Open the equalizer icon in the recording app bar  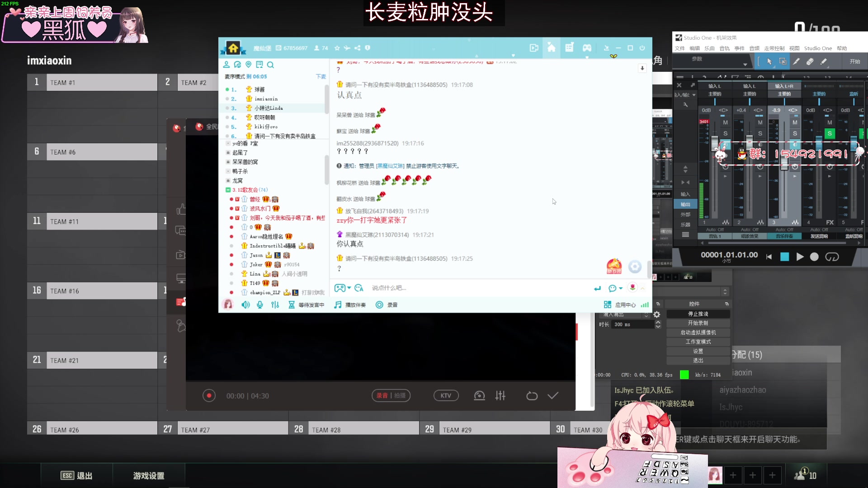coord(500,396)
